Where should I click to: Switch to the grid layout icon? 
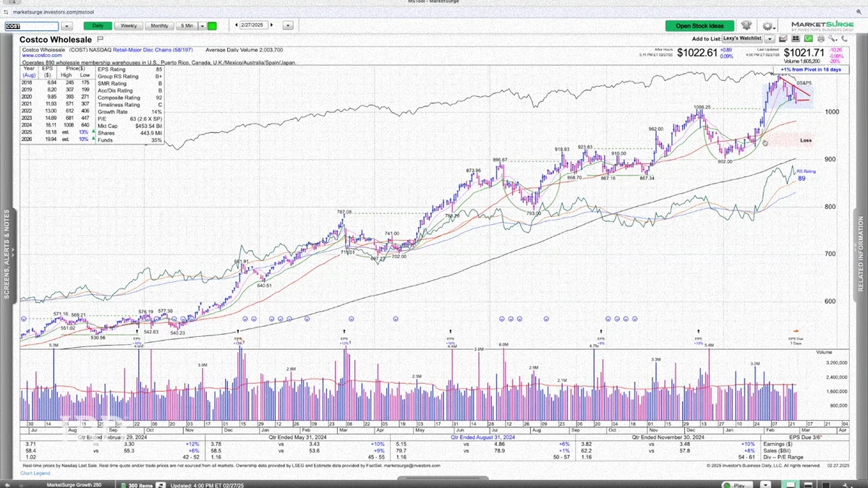pyautogui.click(x=796, y=39)
